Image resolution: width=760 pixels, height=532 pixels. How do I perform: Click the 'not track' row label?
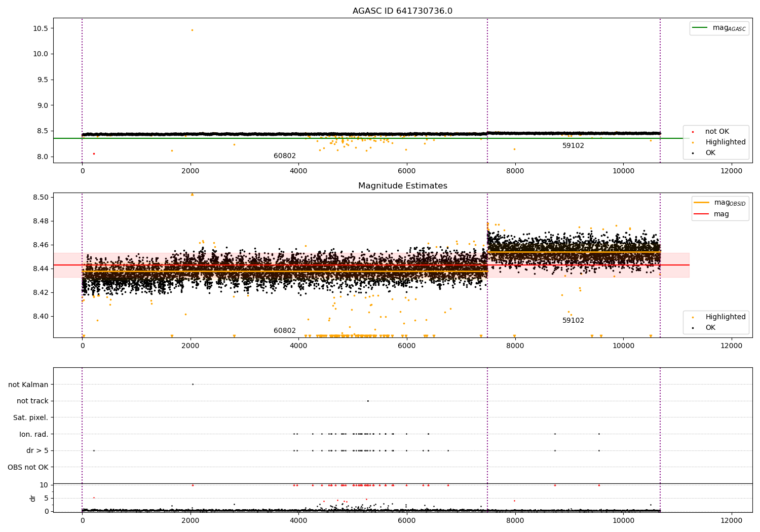tap(32, 401)
